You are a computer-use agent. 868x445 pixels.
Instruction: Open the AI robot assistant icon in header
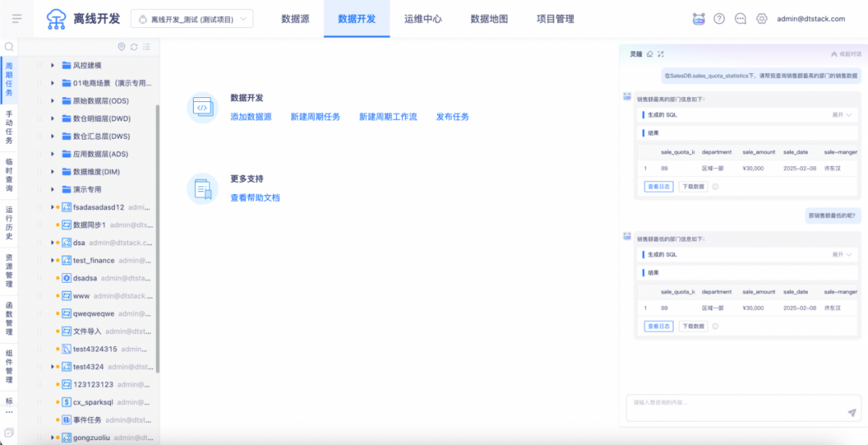tap(698, 18)
